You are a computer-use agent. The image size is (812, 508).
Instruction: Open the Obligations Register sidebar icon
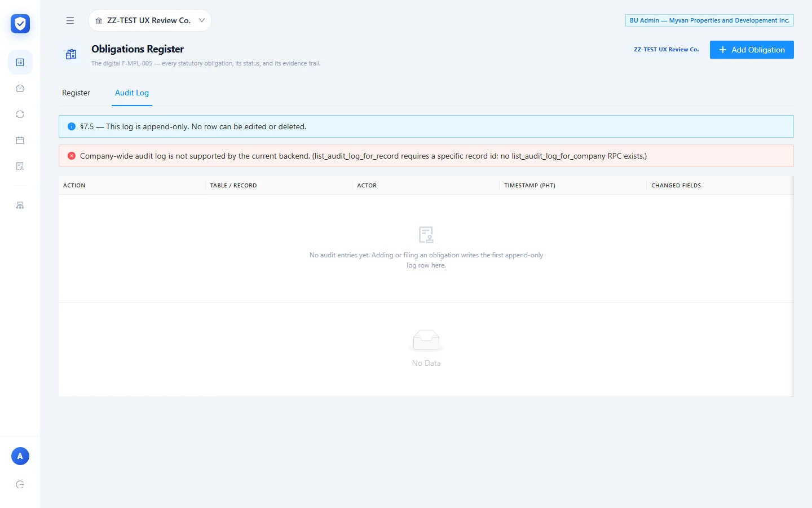click(20, 62)
